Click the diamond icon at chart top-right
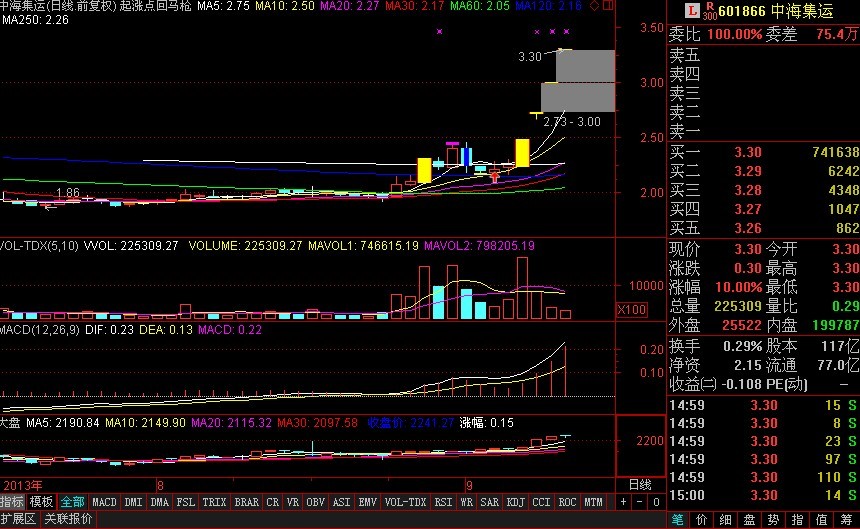The width and height of the screenshot is (860, 529). click(x=595, y=6)
